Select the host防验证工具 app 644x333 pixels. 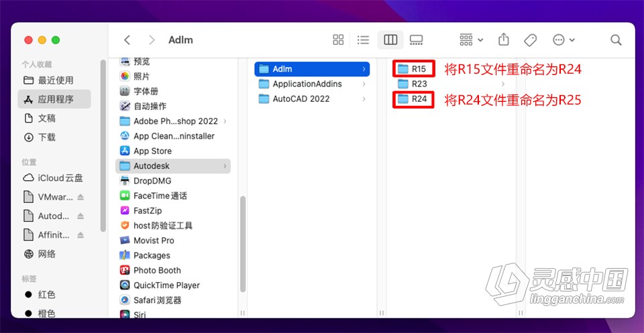(x=173, y=226)
